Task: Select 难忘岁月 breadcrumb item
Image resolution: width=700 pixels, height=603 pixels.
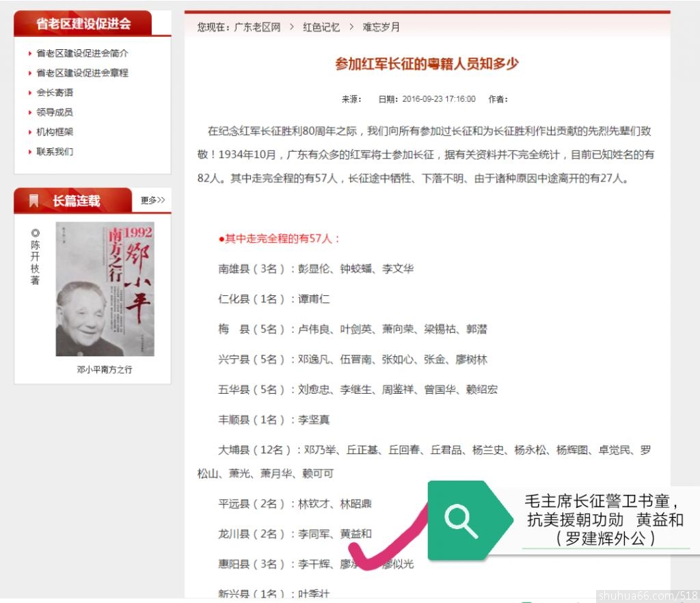Action: point(381,27)
